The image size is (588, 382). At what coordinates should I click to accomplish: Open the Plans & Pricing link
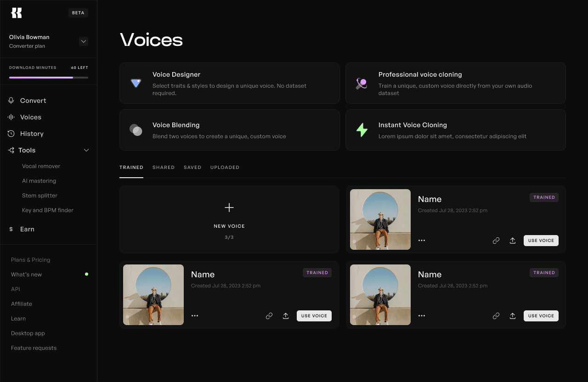tap(31, 260)
